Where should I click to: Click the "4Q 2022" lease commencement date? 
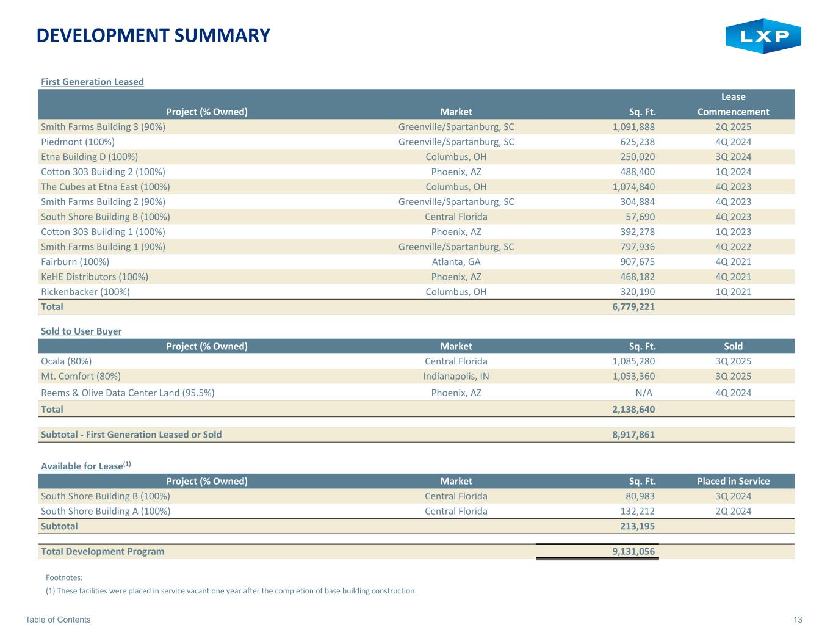pyautogui.click(x=733, y=247)
